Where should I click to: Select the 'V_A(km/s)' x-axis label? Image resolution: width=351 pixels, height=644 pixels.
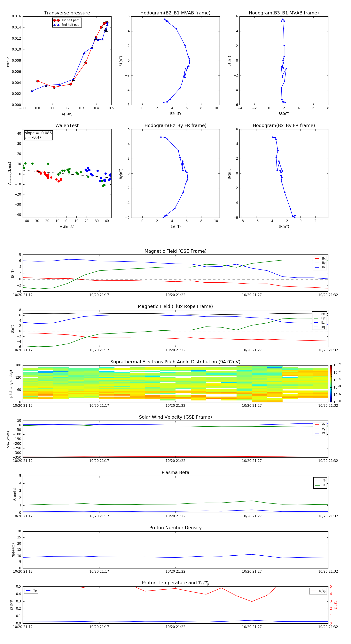click(x=67, y=227)
